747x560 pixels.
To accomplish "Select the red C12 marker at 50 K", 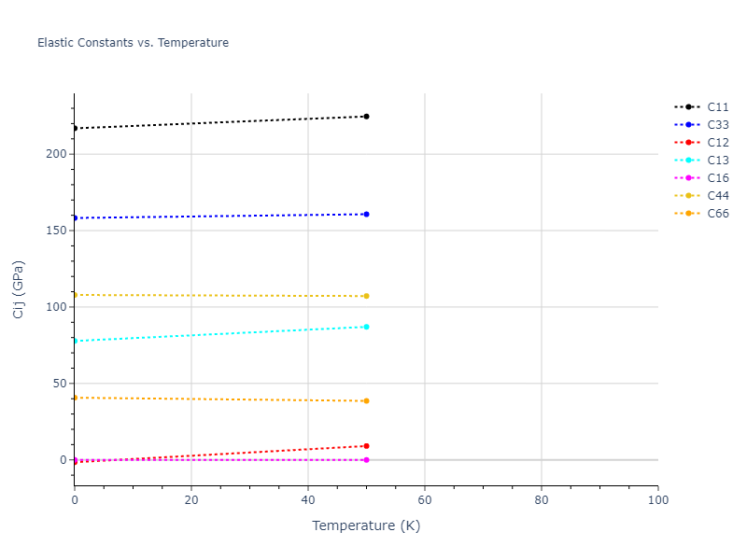I will point(366,446).
